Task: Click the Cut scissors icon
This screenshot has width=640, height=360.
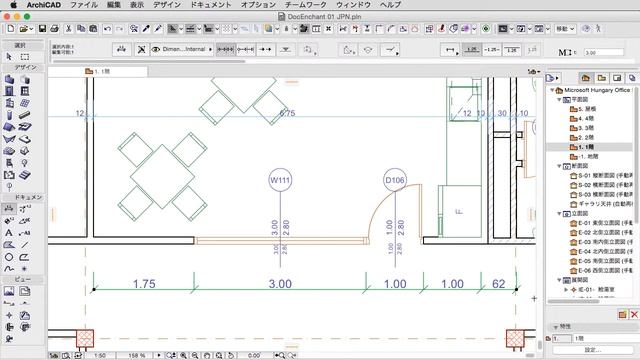Action: click(69, 29)
